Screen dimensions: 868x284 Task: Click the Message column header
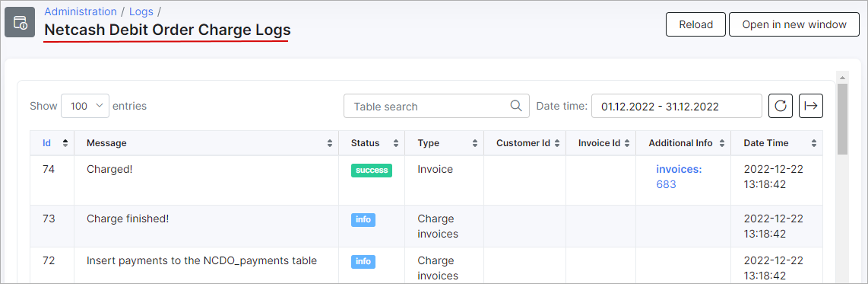[x=207, y=143]
